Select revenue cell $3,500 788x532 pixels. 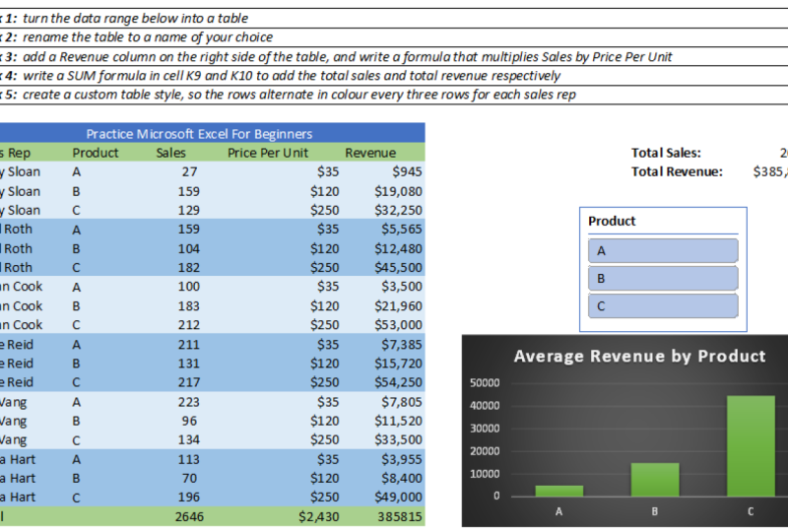pyautogui.click(x=402, y=287)
